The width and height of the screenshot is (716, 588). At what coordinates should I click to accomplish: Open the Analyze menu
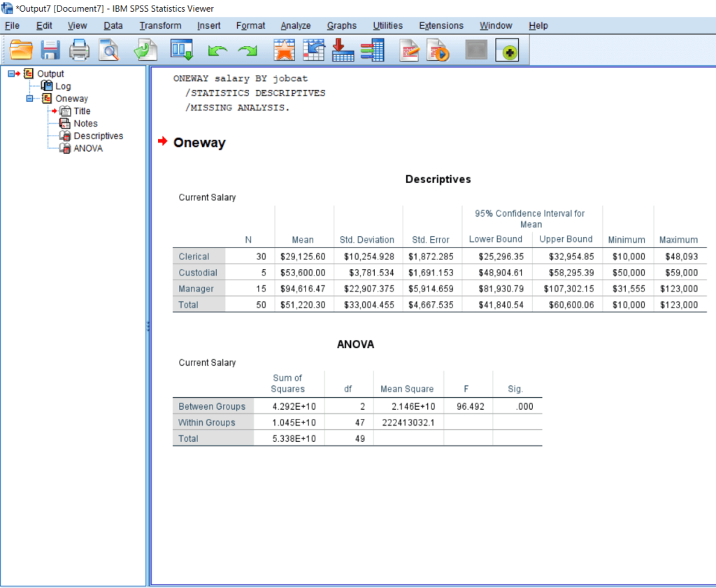pos(295,26)
